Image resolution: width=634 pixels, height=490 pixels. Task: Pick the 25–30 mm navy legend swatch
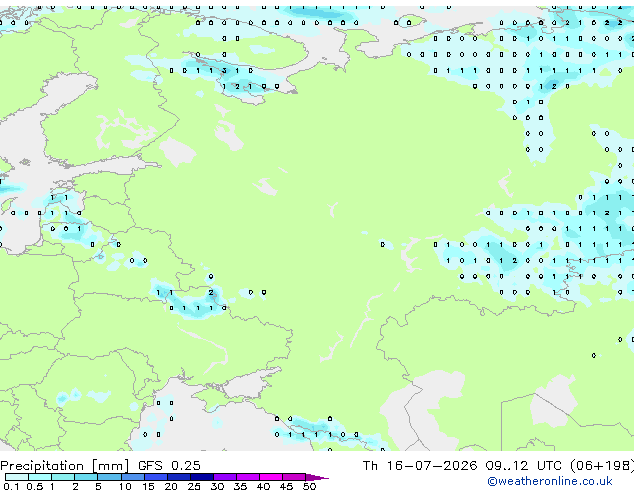202,477
